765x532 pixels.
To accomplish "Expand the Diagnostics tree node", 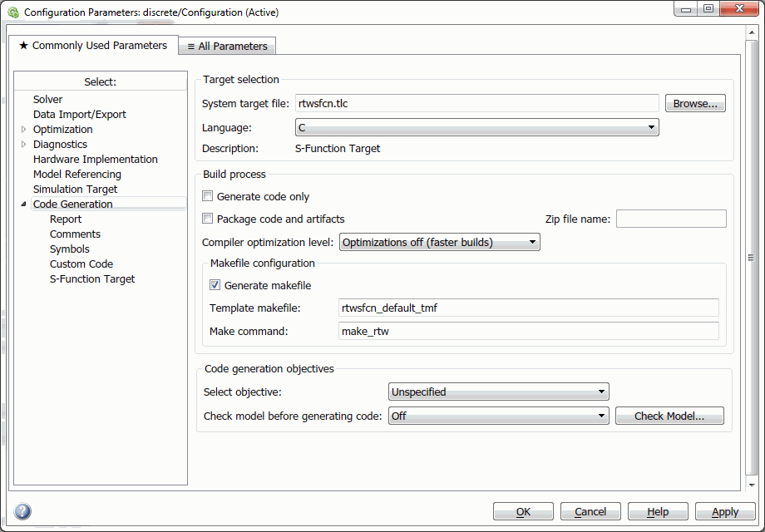I will click(23, 145).
